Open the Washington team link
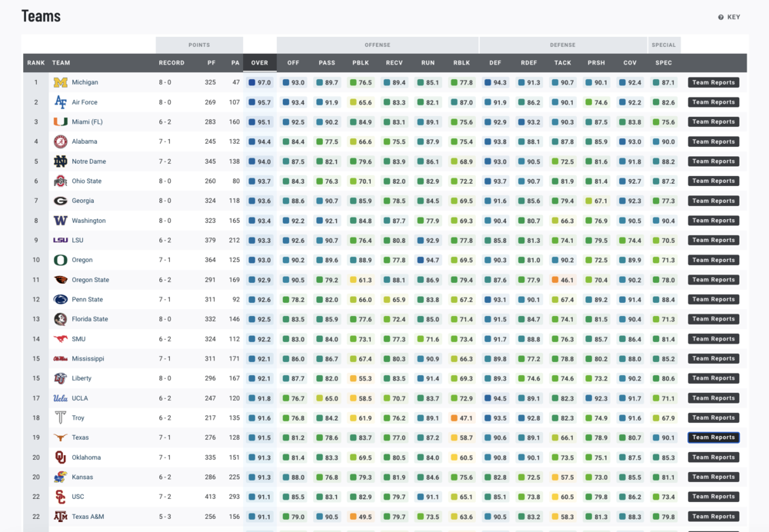Viewport: 769px width, 532px height. click(x=88, y=221)
